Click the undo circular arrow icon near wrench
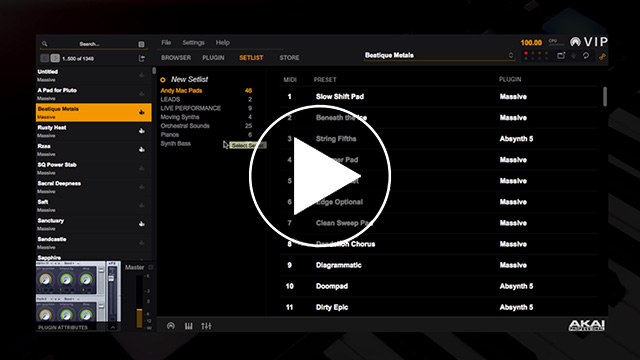 point(586,56)
